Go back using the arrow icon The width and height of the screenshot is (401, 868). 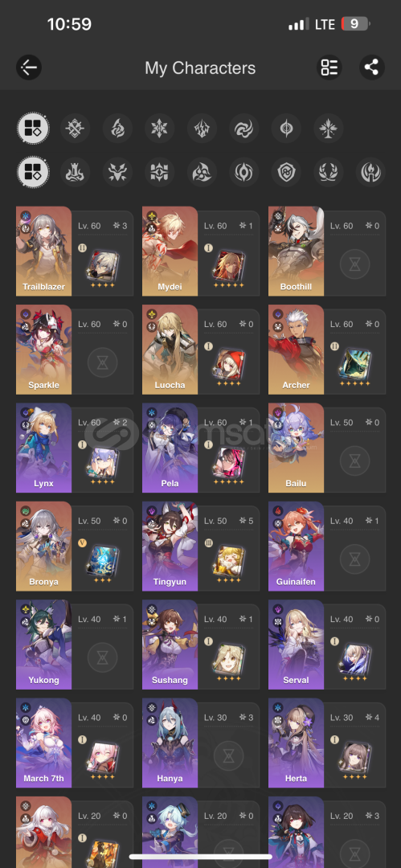(x=29, y=68)
